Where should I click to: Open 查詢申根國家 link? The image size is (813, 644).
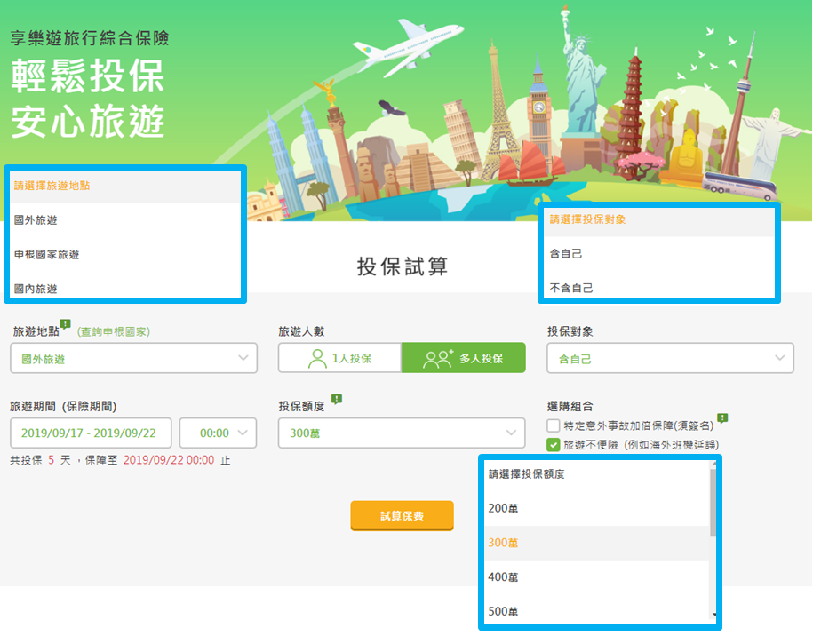114,332
